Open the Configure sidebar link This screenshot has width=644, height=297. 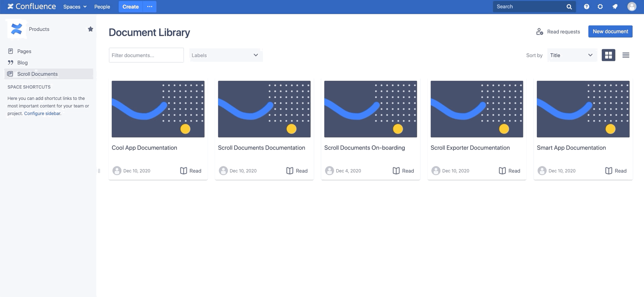tap(42, 114)
